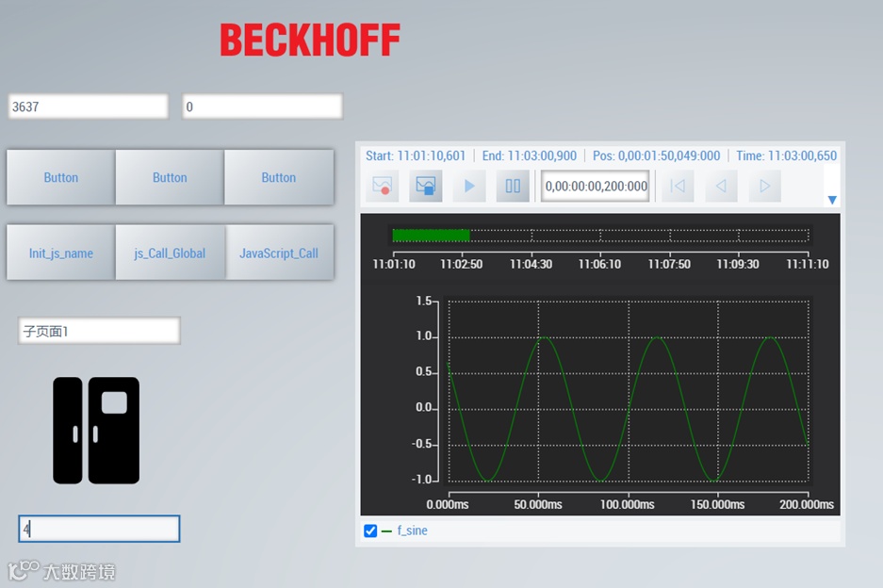Select the 子页面1 text box
Image resolution: width=883 pixels, height=588 pixels.
tap(99, 331)
